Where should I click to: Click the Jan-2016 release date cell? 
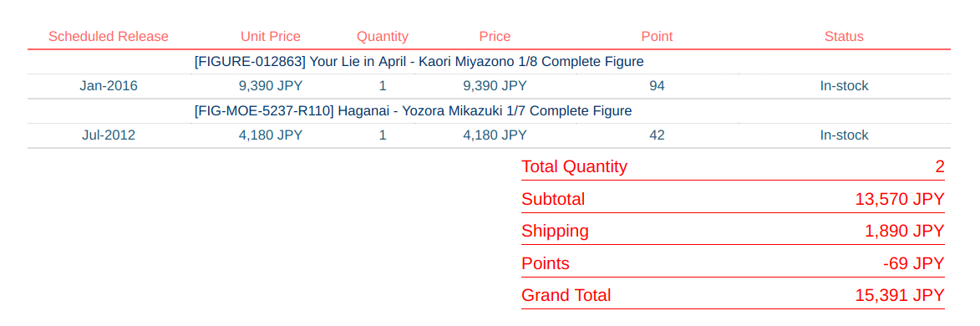point(108,86)
